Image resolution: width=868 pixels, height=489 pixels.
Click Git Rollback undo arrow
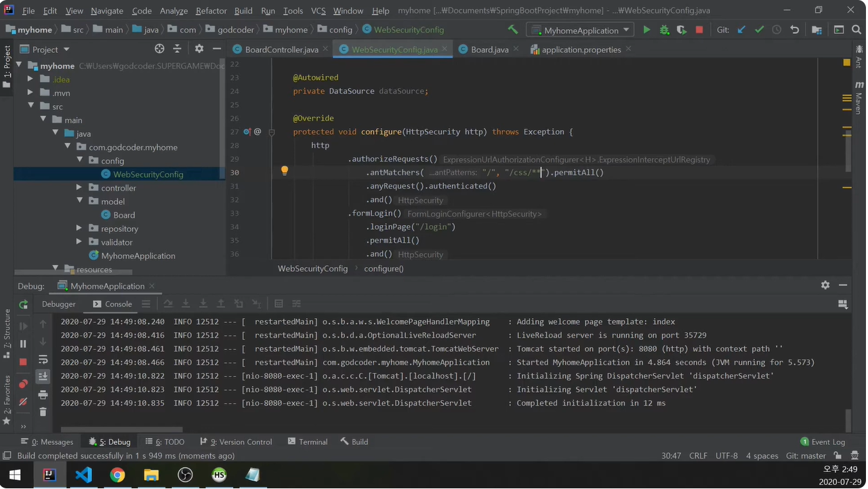[795, 30]
